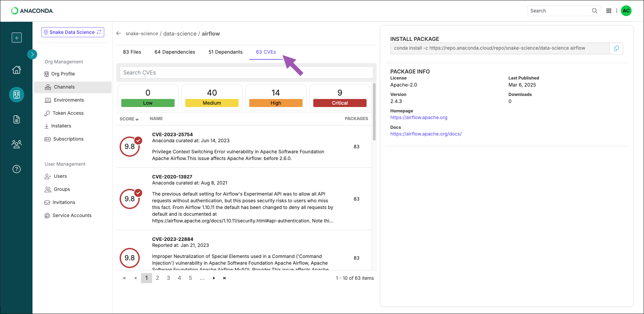
Task: Switch to 83 Files tab
Action: coord(132,52)
